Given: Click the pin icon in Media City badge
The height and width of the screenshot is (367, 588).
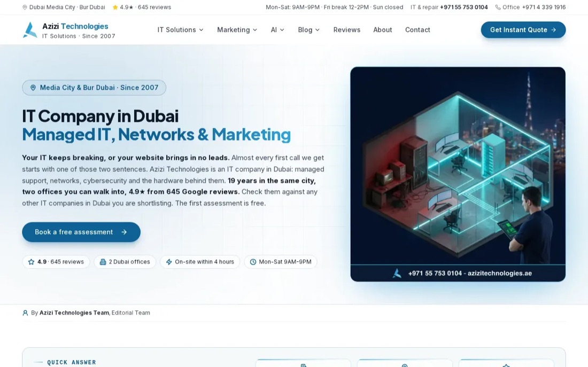Looking at the screenshot, I should pyautogui.click(x=33, y=88).
